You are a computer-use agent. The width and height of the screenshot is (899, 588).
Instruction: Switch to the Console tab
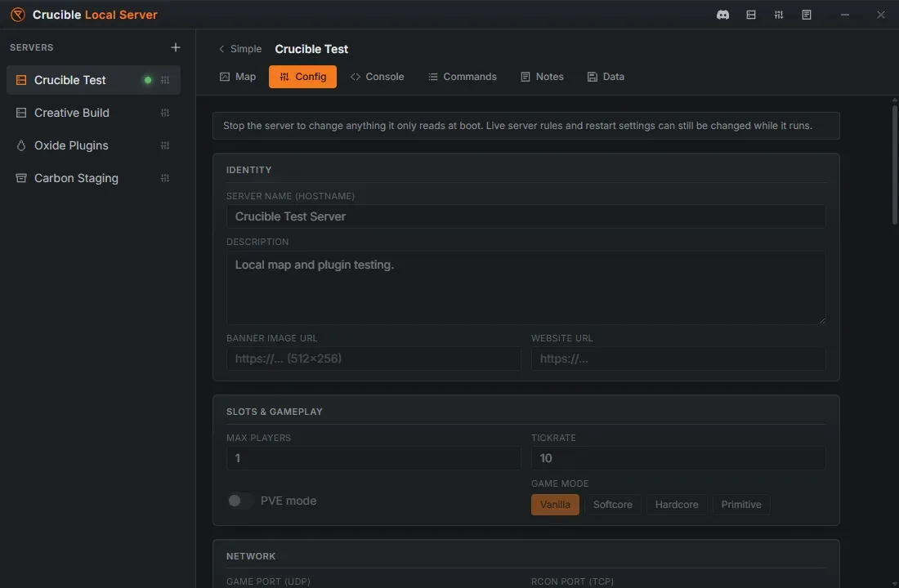tap(378, 77)
